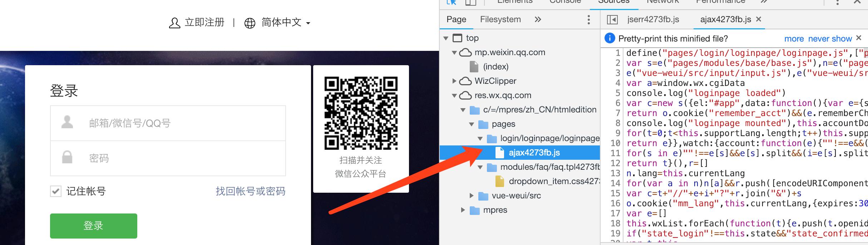Viewport: 868px width, 245px height.
Task: Focus the 邮箱/微信号/QQ号 account field
Action: (x=168, y=123)
